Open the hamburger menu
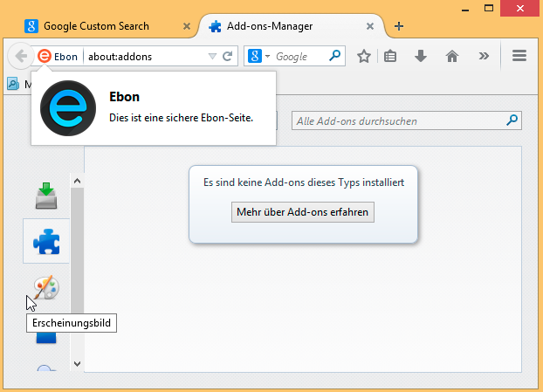 pyautogui.click(x=519, y=56)
